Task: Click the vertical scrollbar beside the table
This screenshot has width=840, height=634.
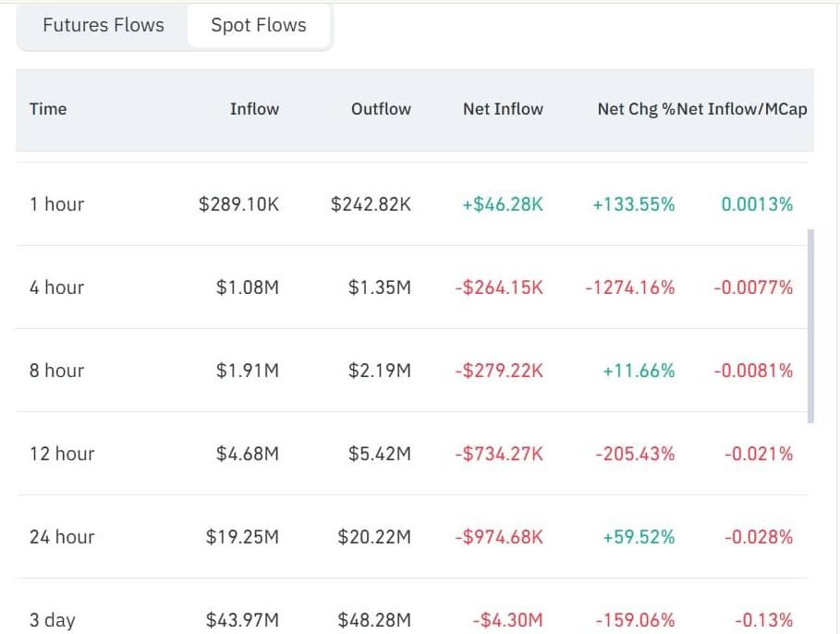Action: [810, 325]
